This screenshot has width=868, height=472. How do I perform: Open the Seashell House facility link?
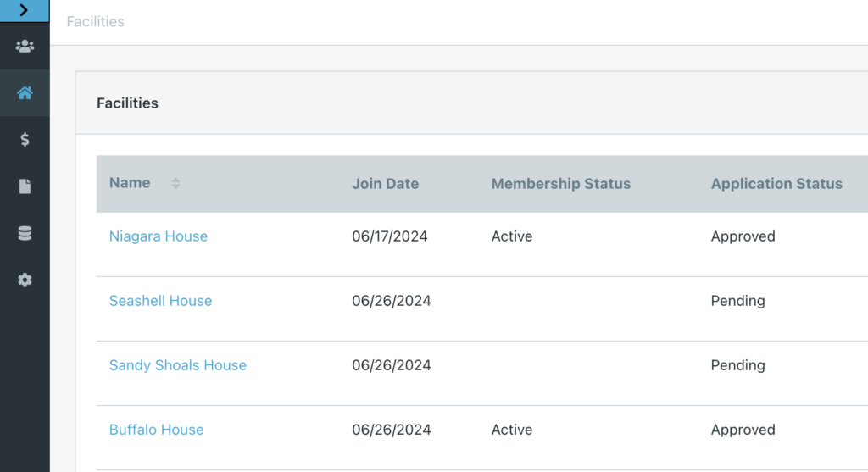tap(160, 301)
